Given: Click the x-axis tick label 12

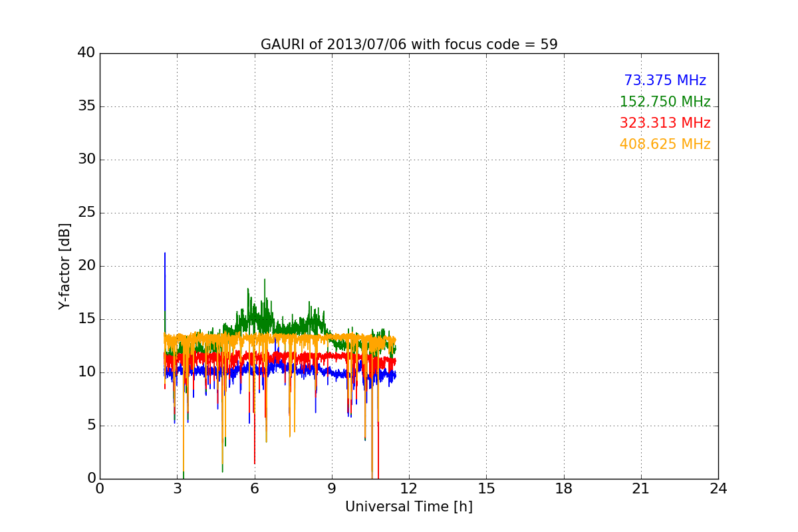Looking at the screenshot, I should (x=409, y=489).
